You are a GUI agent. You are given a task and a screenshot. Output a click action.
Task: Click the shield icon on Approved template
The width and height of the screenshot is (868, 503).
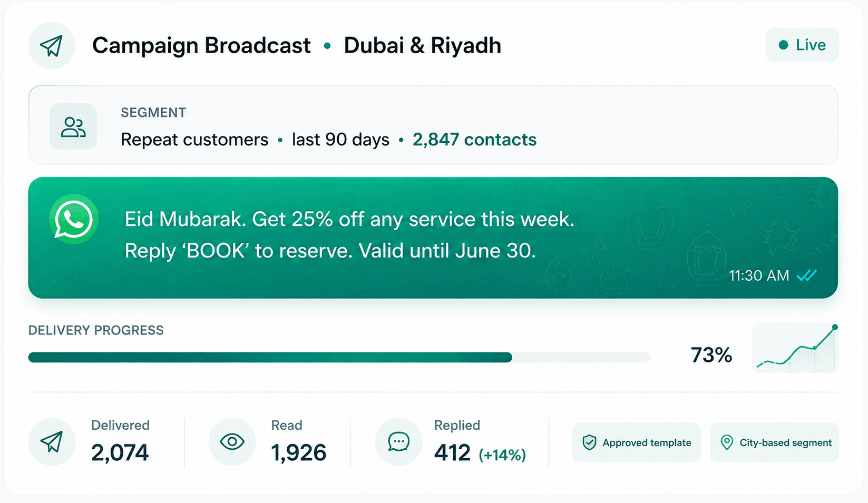click(x=589, y=442)
